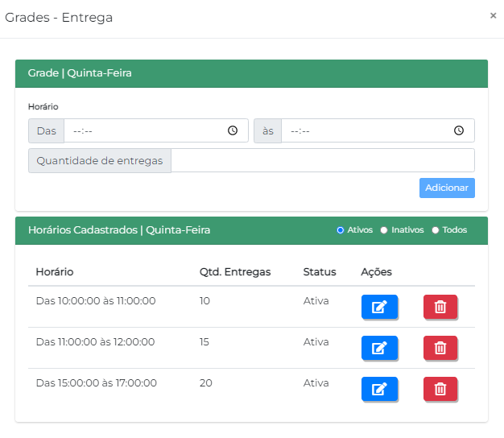Screen dimensions: 504x438
Task: Close the Grades - Entrega dialog
Action: (x=493, y=15)
